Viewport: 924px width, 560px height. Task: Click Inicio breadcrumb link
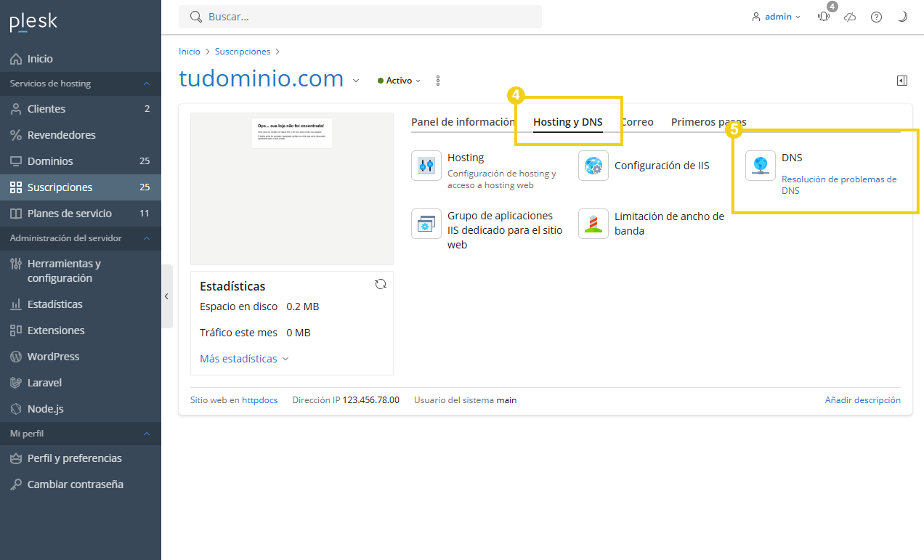190,52
